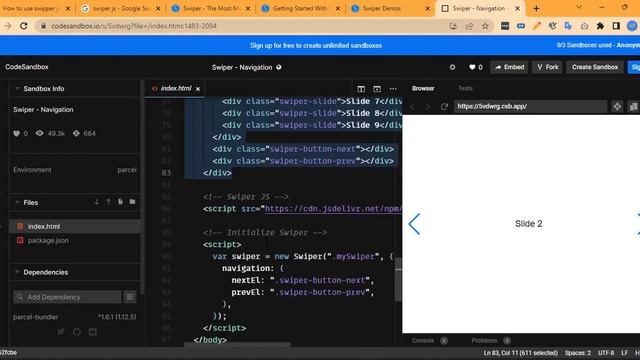Image resolution: width=640 pixels, height=360 pixels.
Task: Select the Browser preview tab
Action: click(x=423, y=89)
